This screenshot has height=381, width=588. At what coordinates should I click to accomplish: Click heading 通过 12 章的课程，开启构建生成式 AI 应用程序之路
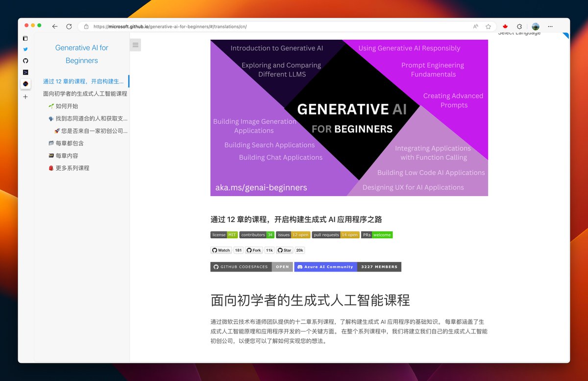pyautogui.click(x=296, y=219)
